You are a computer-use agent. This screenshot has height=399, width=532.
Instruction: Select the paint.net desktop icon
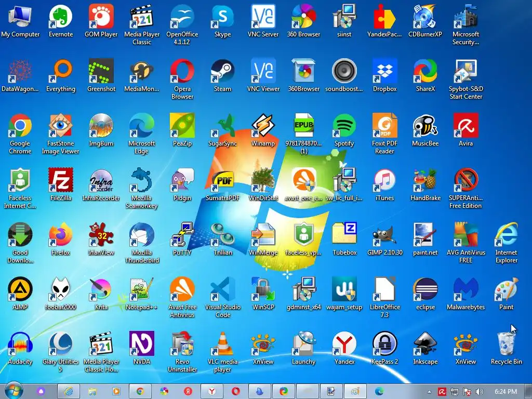[x=425, y=240]
